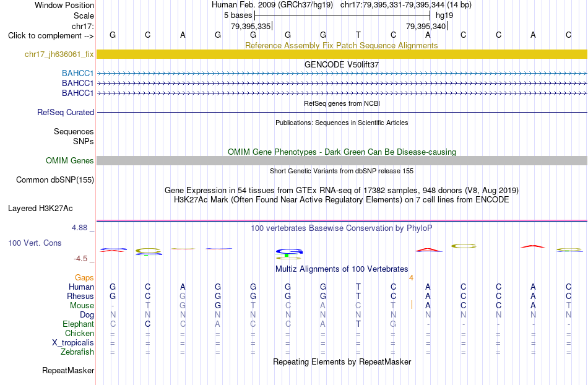Click the 5 bases scale bar line
The height and width of the screenshot is (385, 588).
[342, 15]
